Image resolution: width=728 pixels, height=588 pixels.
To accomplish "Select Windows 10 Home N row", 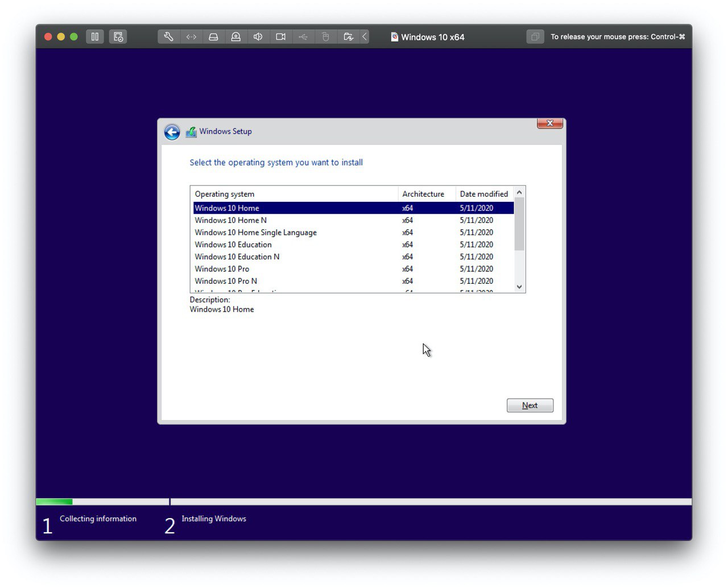I will [x=353, y=220].
